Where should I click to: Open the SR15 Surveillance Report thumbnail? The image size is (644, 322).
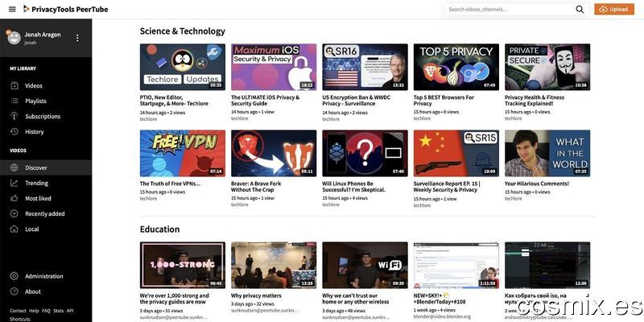(x=456, y=153)
